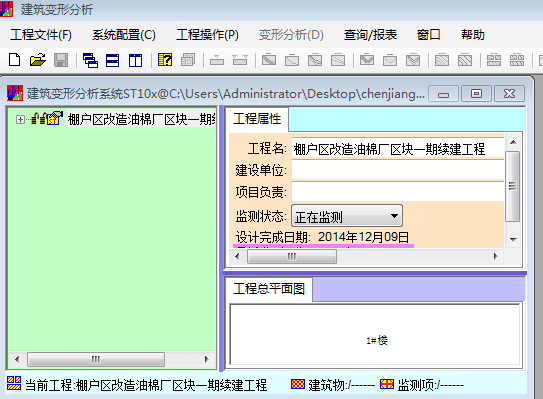This screenshot has height=399, width=543.
Task: Click the 监测状态 field label
Action: (x=261, y=216)
